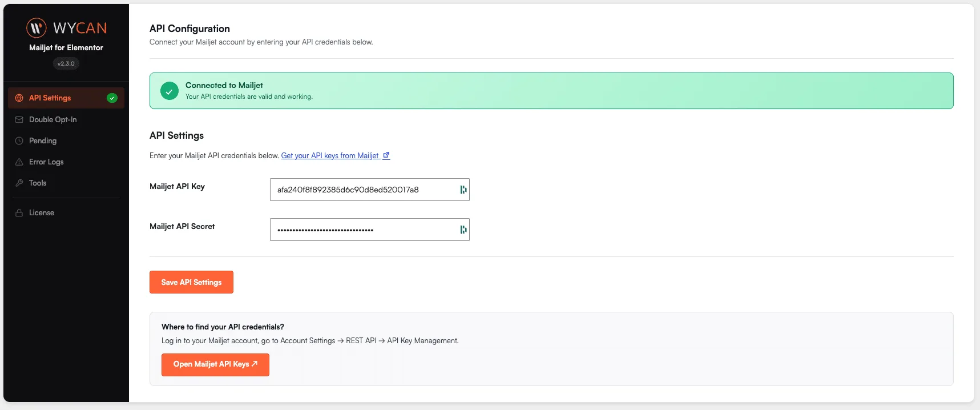Click the 'Your API credentials are valid and working.' text
This screenshot has width=980, height=410.
(x=249, y=97)
